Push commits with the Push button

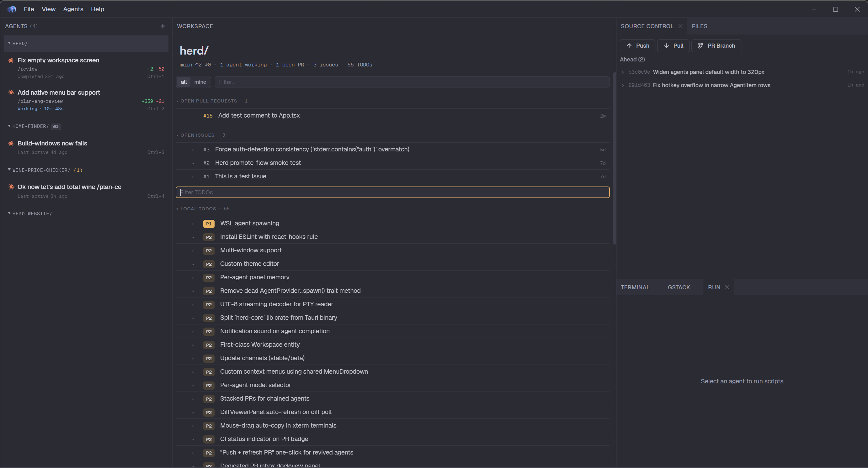coord(637,45)
